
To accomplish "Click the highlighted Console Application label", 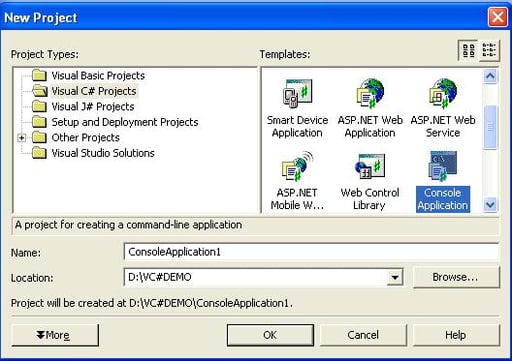I will coord(443,199).
